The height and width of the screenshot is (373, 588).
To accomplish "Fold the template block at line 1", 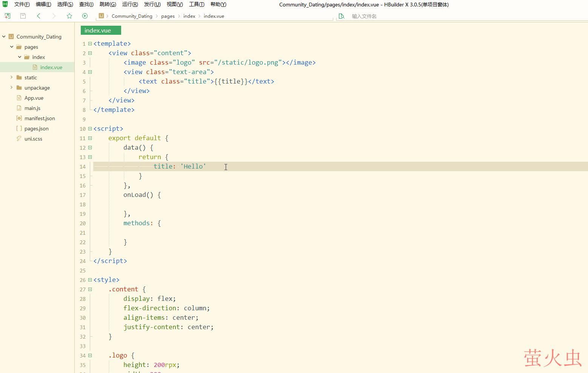I will click(90, 43).
